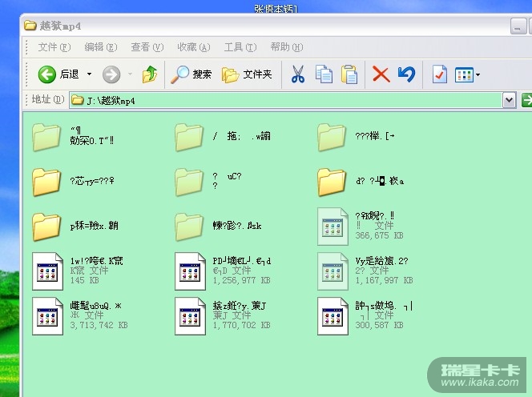Open the Forward history dropdown arrow
This screenshot has height=397, width=532.
[x=130, y=74]
